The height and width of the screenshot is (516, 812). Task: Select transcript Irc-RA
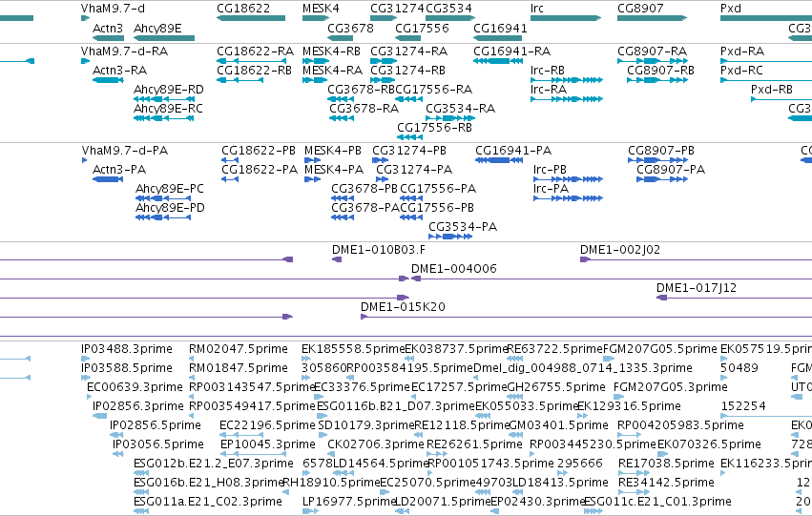tap(567, 99)
